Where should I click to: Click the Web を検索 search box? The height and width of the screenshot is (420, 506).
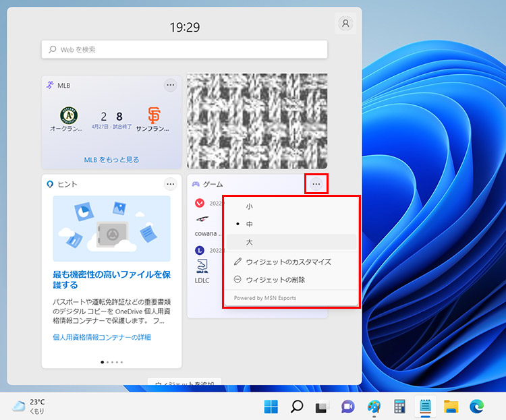tap(184, 49)
